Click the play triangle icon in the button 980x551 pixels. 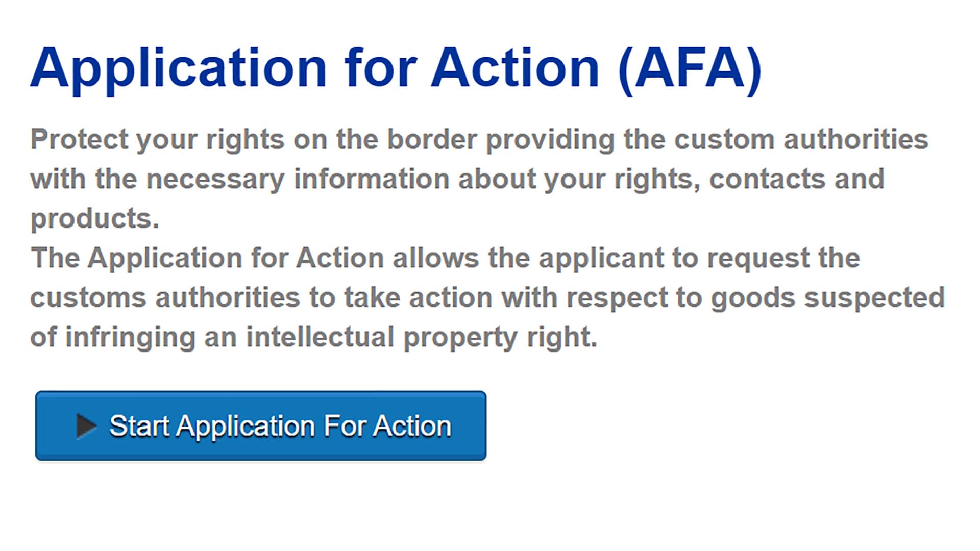86,426
